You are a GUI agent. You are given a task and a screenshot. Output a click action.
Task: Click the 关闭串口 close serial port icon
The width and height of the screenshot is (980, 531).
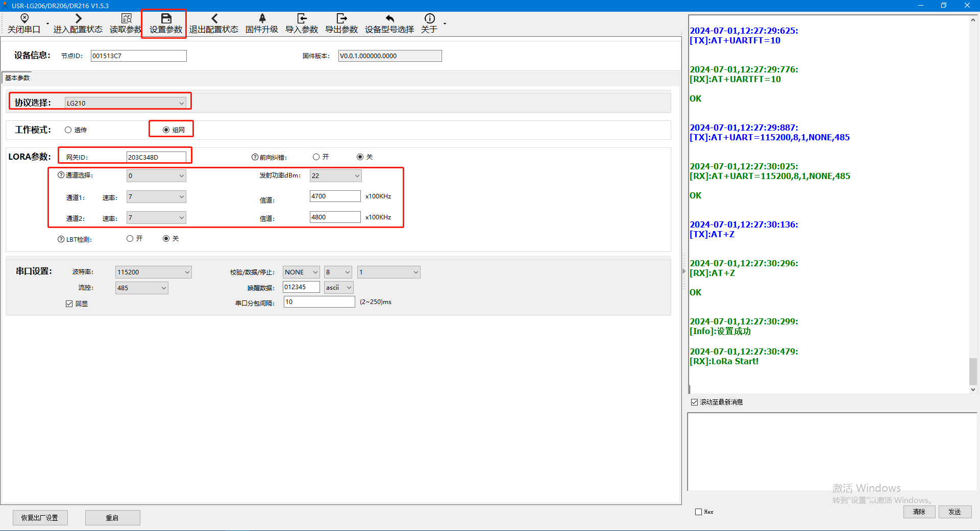pyautogui.click(x=24, y=18)
